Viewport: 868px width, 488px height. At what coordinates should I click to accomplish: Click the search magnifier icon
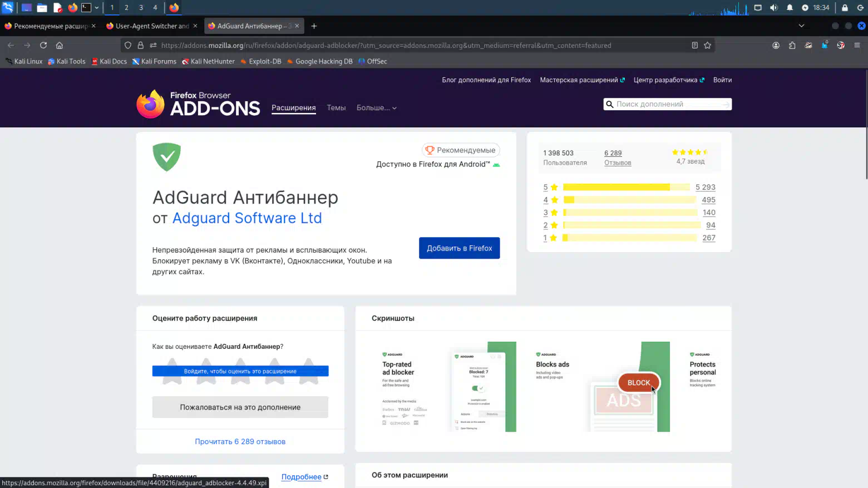click(x=610, y=104)
